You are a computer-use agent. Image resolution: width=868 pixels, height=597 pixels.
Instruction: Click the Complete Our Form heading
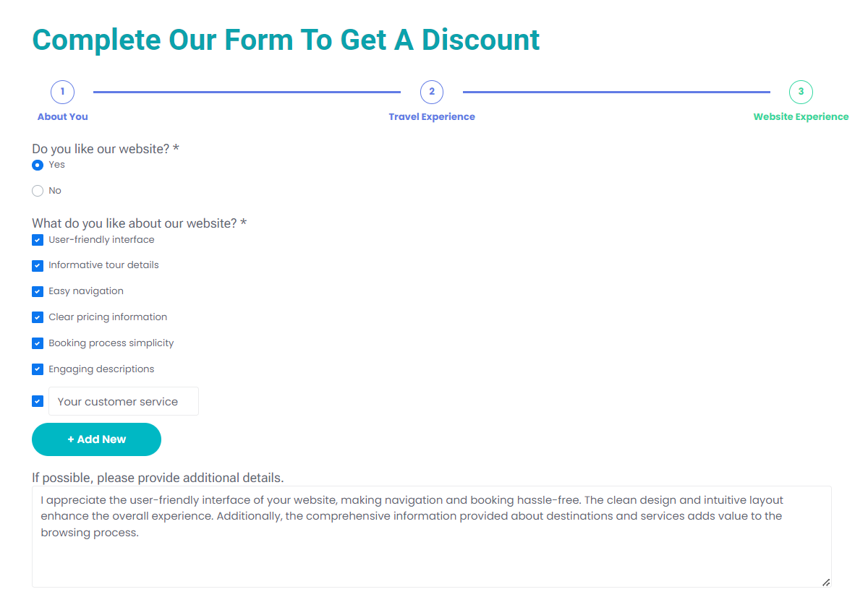coord(286,40)
